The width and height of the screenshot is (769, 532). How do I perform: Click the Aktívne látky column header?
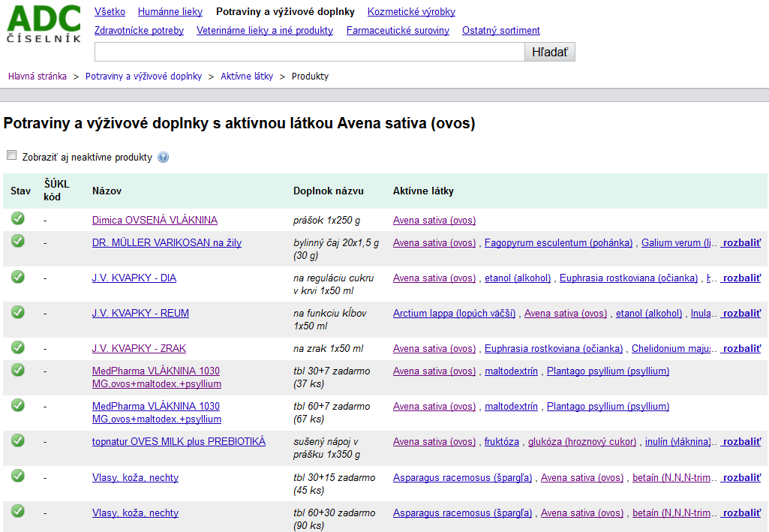click(423, 191)
